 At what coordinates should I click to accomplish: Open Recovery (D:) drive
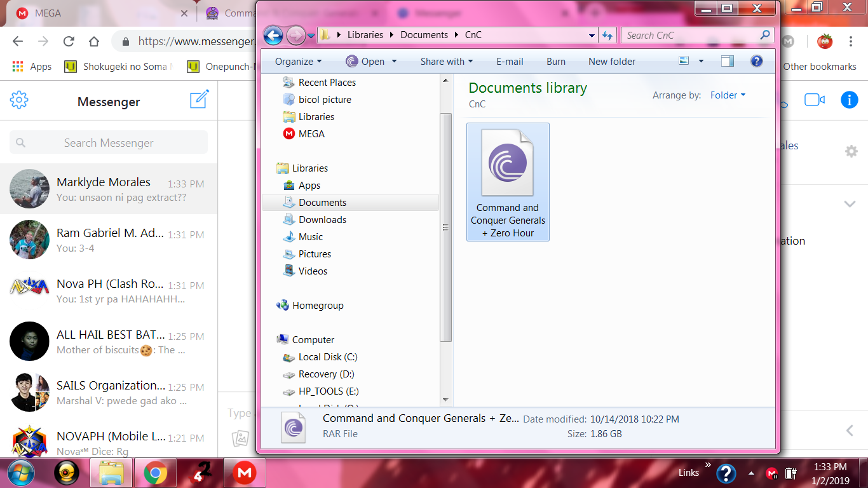(318, 374)
